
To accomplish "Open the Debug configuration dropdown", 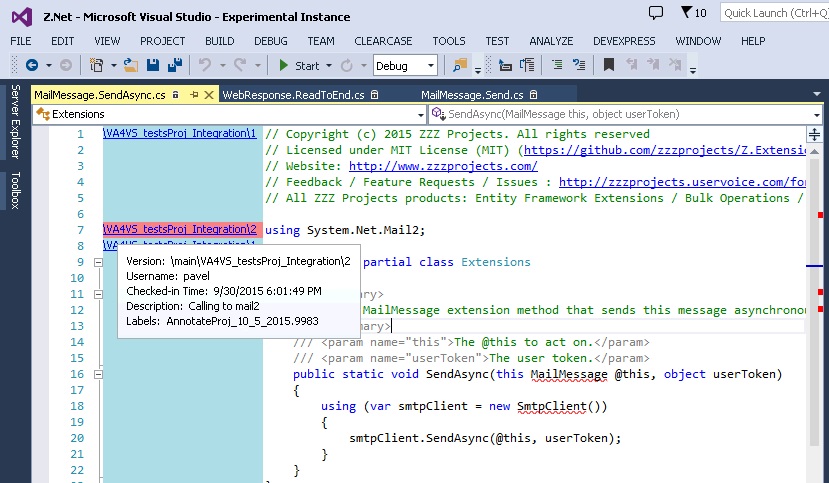I will [x=405, y=65].
